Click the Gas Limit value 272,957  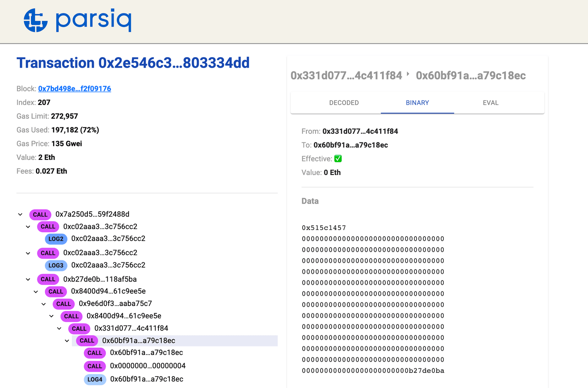[65, 116]
